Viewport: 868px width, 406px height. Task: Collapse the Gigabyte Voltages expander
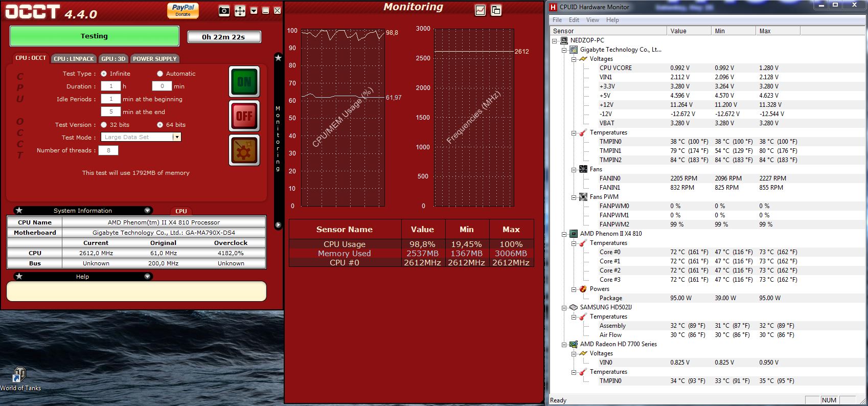(x=574, y=59)
